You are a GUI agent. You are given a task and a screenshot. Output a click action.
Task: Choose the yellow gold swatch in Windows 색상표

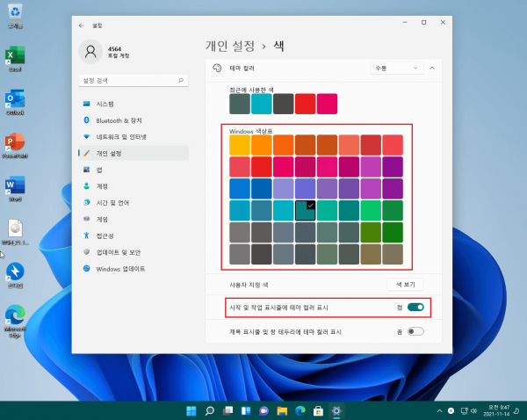click(240, 145)
